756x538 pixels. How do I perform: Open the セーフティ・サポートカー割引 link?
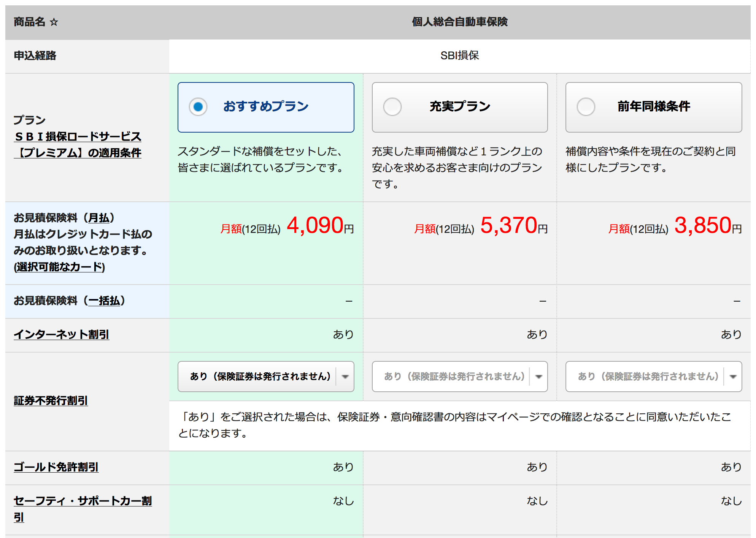pos(83,501)
